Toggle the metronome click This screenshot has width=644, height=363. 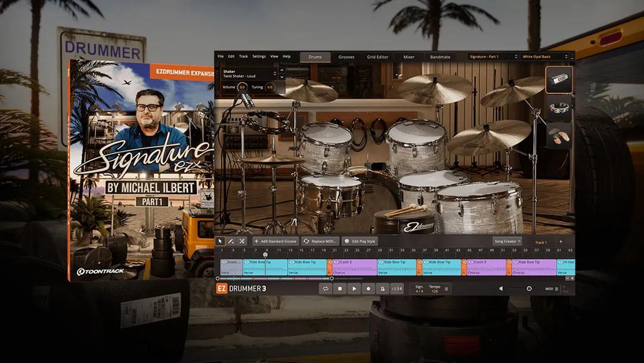(x=382, y=288)
